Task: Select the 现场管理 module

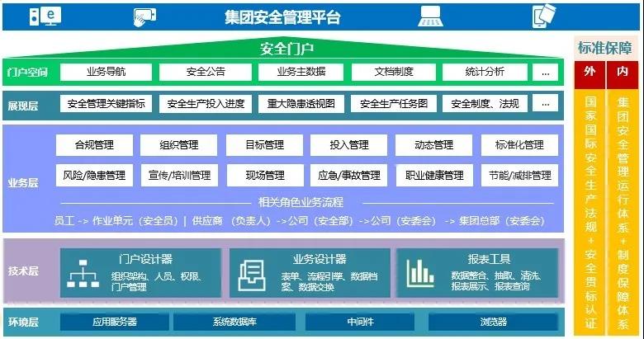Action: pyautogui.click(x=265, y=176)
